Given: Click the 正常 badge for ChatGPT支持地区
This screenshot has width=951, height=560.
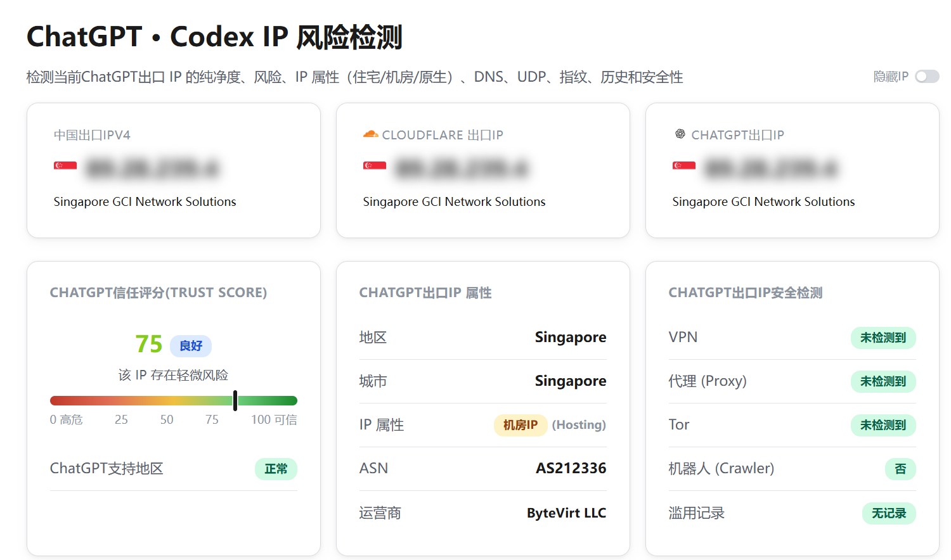Looking at the screenshot, I should pos(276,469).
